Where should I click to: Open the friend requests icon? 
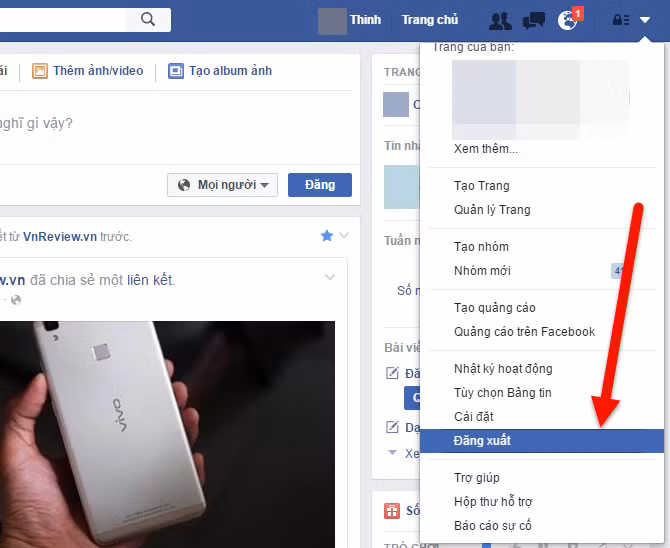[x=500, y=20]
